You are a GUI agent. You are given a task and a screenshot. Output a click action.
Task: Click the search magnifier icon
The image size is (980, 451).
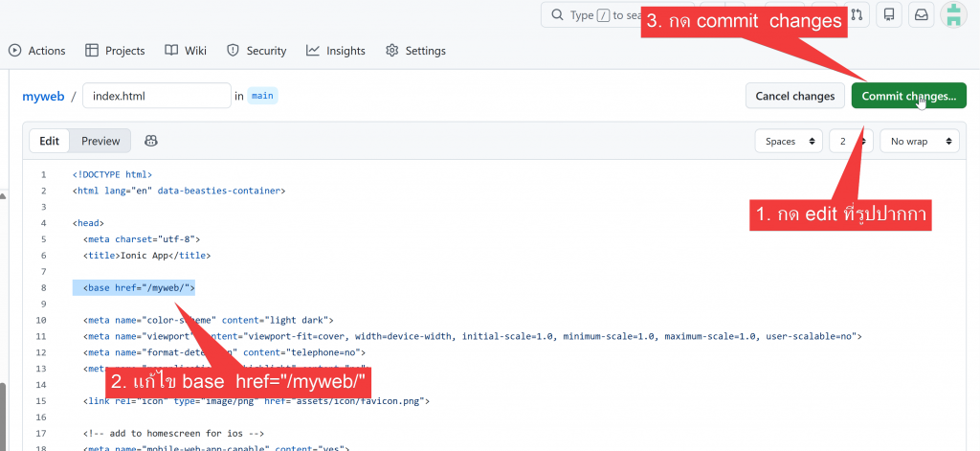(x=557, y=15)
